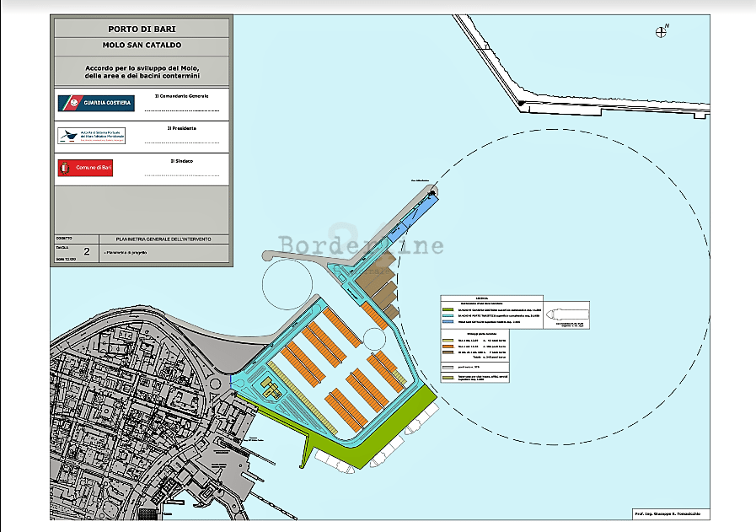Image resolution: width=756 pixels, height=532 pixels.
Task: Click the table number 2 box
Action: [x=86, y=252]
